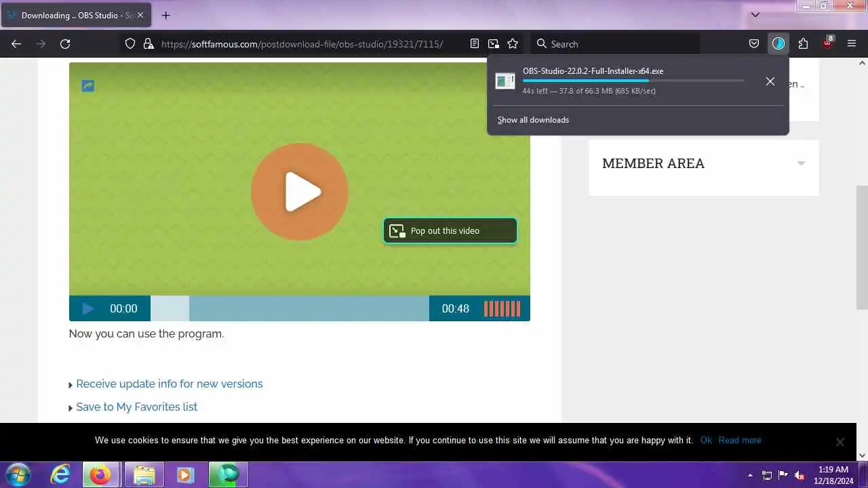This screenshot has height=488, width=868.
Task: Show hidden system tray icons
Action: [750, 475]
